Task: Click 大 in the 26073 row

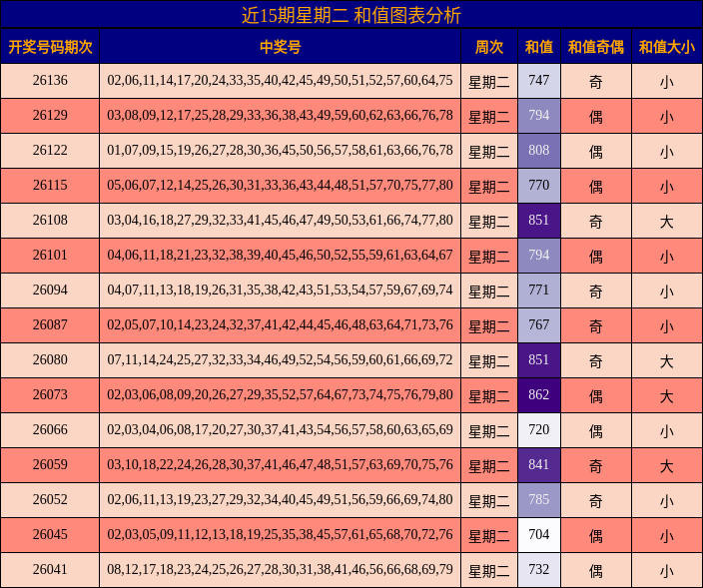Action: click(667, 396)
